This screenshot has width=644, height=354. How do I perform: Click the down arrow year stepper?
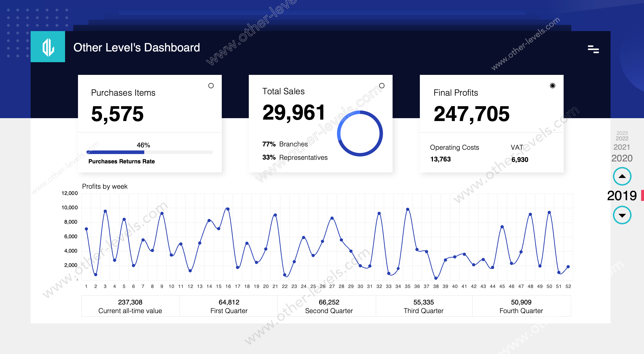pyautogui.click(x=622, y=215)
